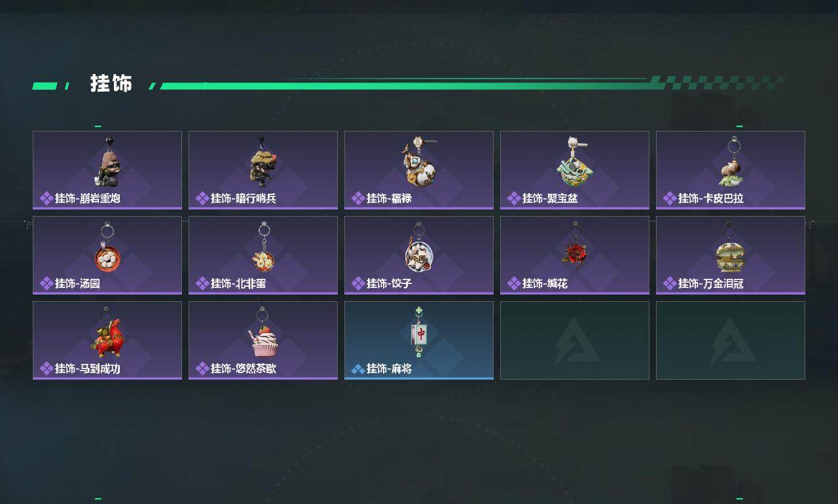Click the 挂饰-马到成功 label
The height and width of the screenshot is (504, 838).
pos(87,369)
